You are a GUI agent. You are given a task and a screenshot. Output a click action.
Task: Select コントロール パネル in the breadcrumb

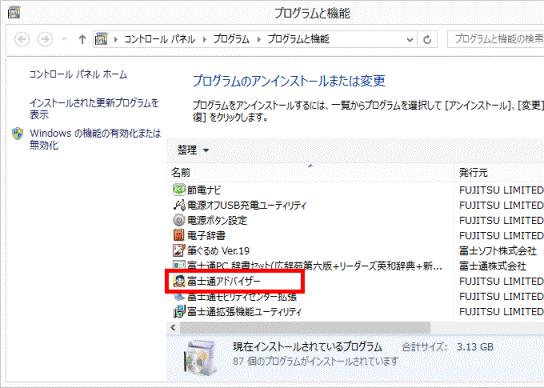click(x=160, y=39)
